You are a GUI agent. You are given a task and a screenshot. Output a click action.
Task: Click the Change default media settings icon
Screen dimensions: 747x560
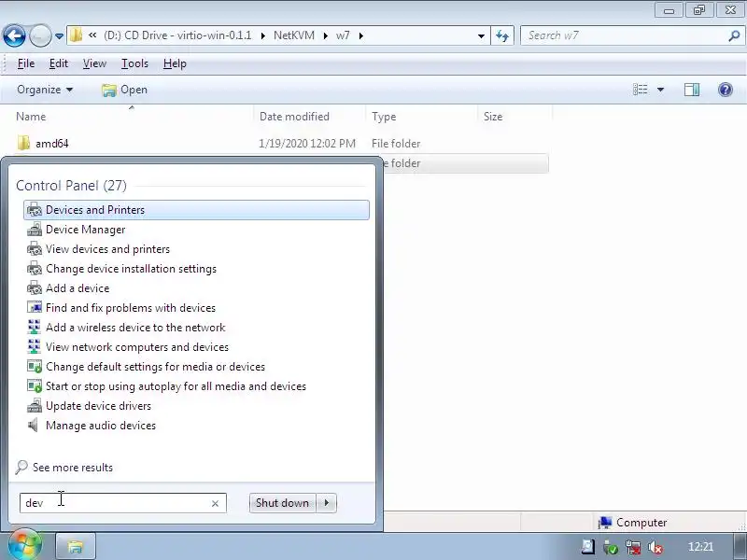point(35,366)
